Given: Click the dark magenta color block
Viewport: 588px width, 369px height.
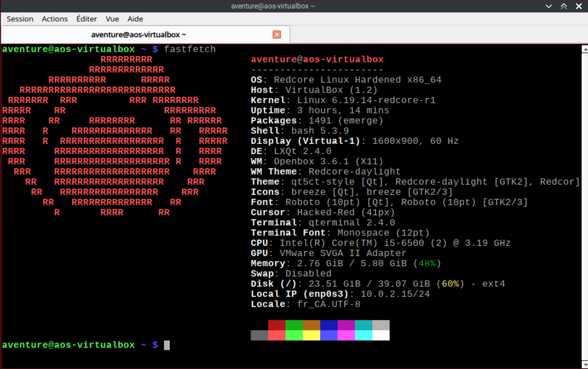Looking at the screenshot, I should click(346, 325).
